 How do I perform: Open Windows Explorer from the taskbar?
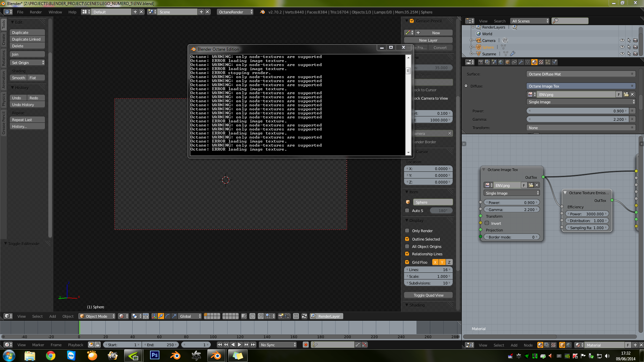[30, 355]
